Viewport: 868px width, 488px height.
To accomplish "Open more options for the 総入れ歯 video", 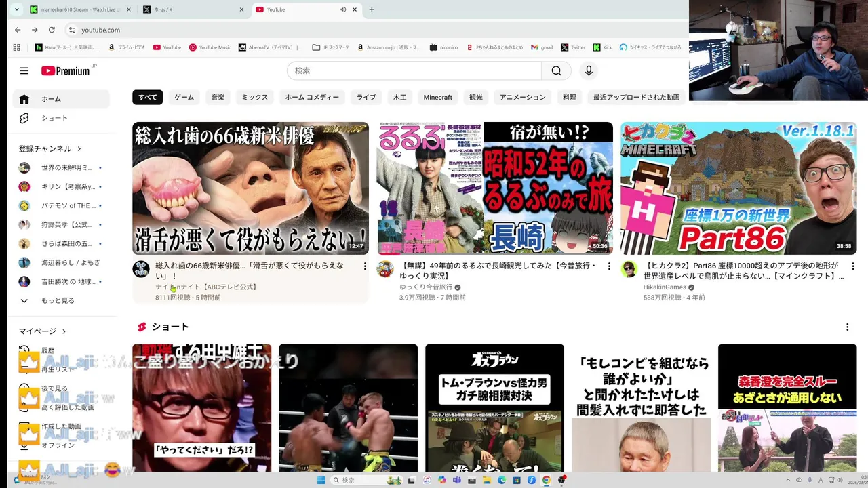I will coord(365,266).
